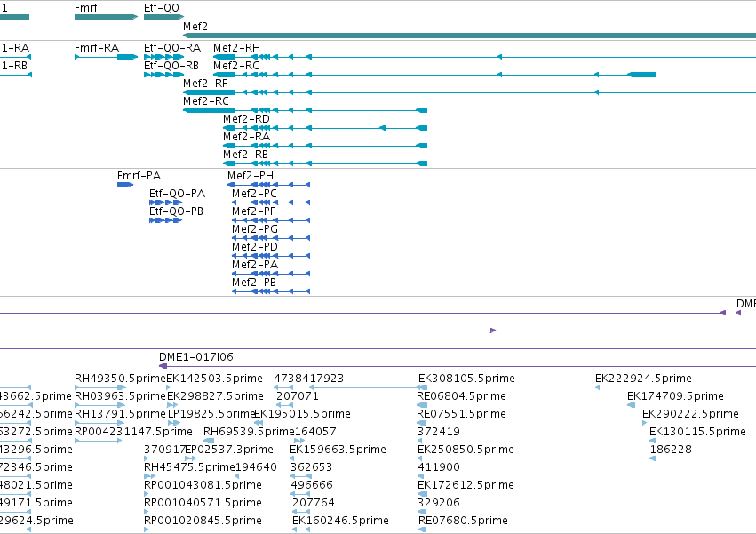Click EST RH03963.5prime
Screen dimensions: 756x534
pyautogui.click(x=120, y=396)
